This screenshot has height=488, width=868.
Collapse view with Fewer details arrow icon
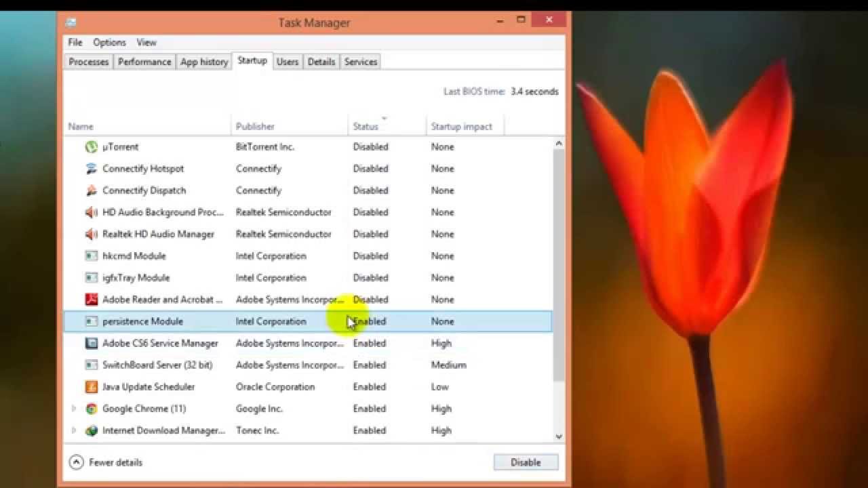77,462
